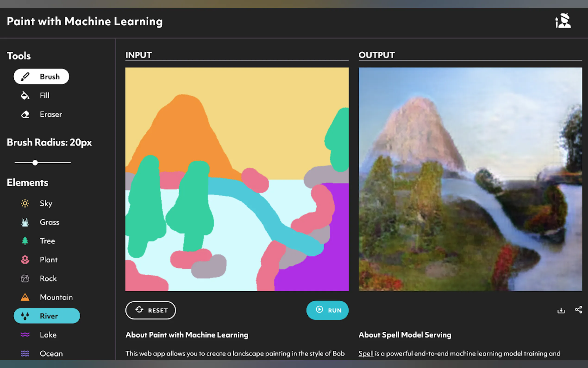
Task: Reset the input canvas
Action: coord(150,310)
